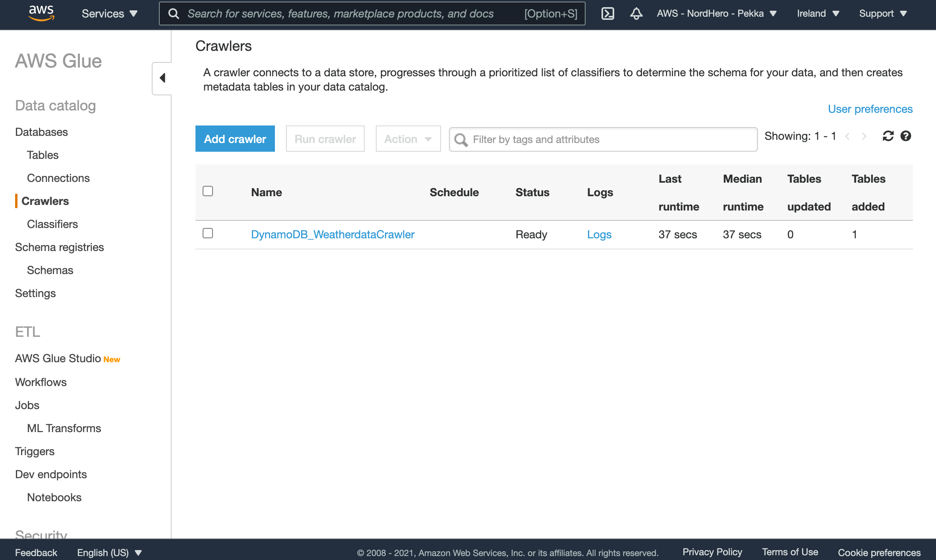
Task: Click the AWS Glue sidebar title
Action: coord(58,61)
